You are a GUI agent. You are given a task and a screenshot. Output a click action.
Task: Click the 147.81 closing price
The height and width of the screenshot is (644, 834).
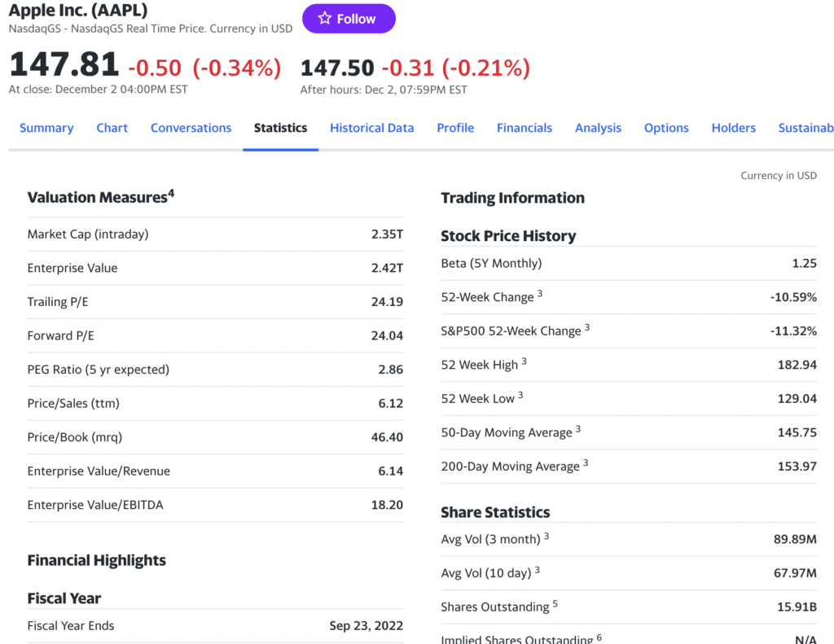pos(64,65)
